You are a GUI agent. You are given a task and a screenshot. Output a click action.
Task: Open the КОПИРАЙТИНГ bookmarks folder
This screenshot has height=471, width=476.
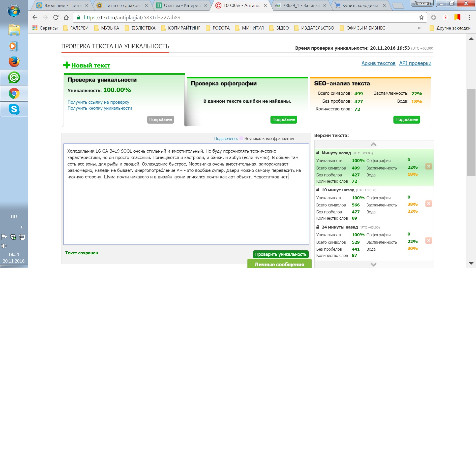click(180, 28)
